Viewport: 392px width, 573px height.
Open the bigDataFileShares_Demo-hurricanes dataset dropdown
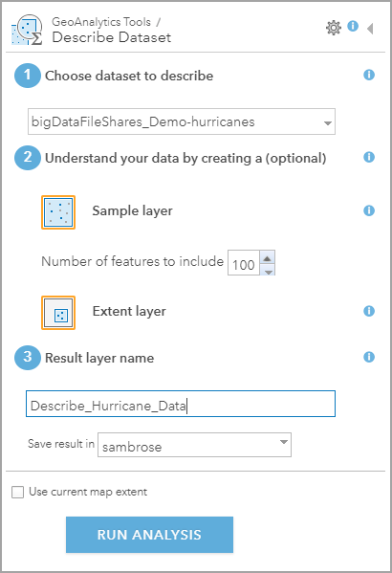[182, 121]
